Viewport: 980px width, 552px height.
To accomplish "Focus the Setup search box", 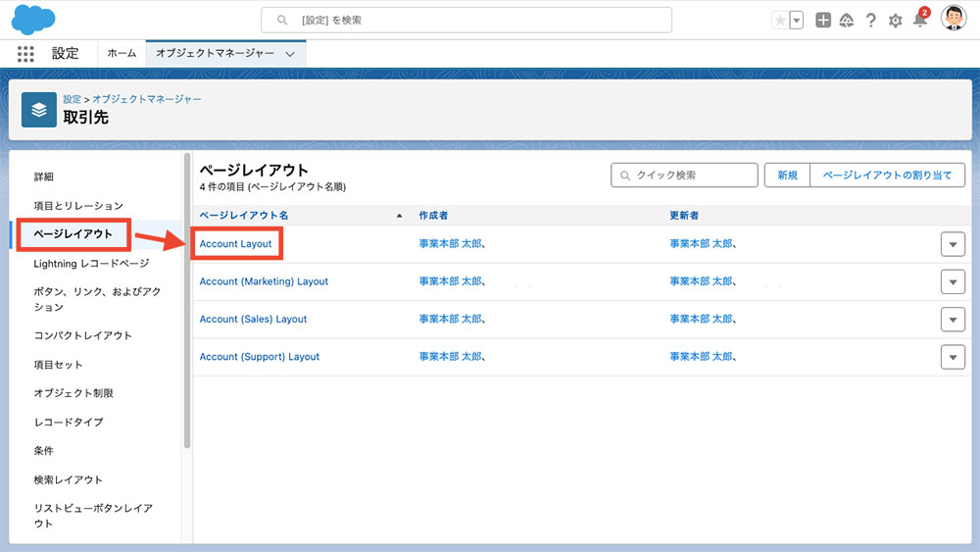I will 466,20.
